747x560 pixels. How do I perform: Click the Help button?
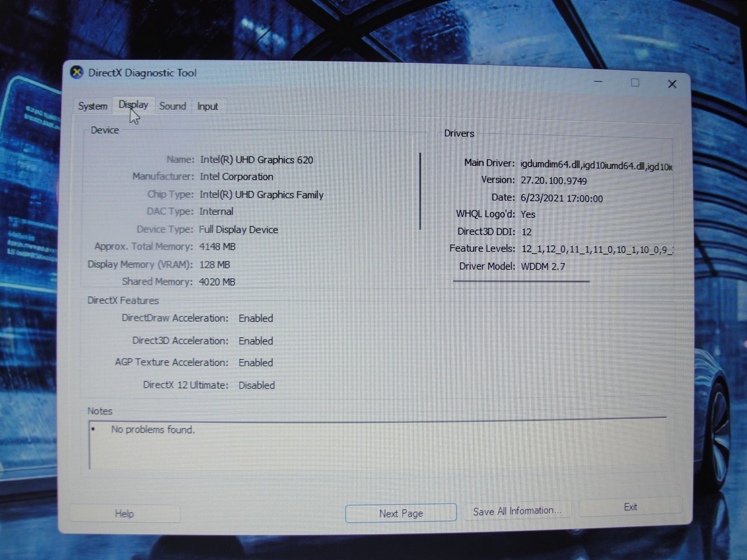[x=124, y=513]
